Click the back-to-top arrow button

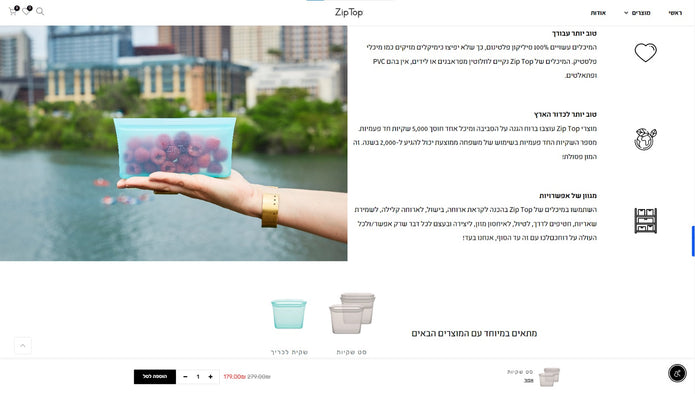(x=23, y=345)
